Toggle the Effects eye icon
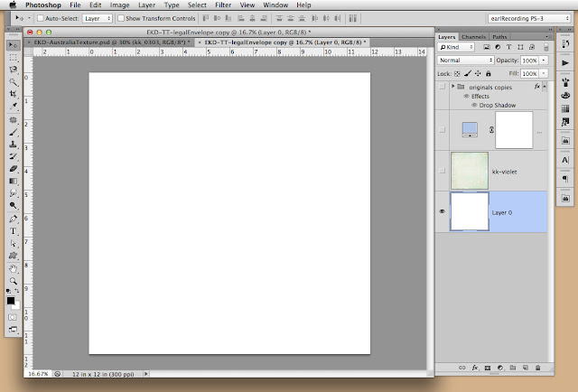 pyautogui.click(x=466, y=97)
